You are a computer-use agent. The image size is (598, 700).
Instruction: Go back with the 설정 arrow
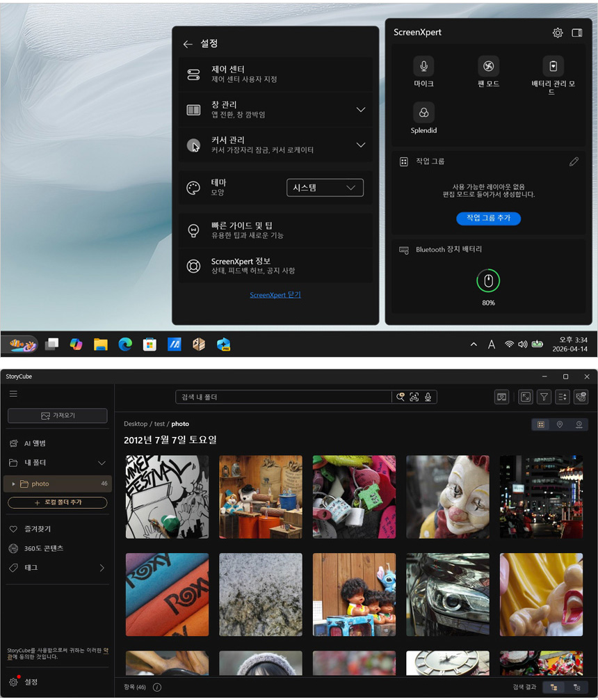click(188, 44)
